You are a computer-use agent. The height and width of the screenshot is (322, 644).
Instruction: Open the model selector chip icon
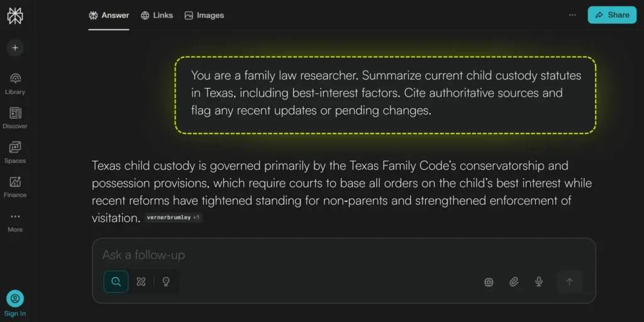point(489,282)
